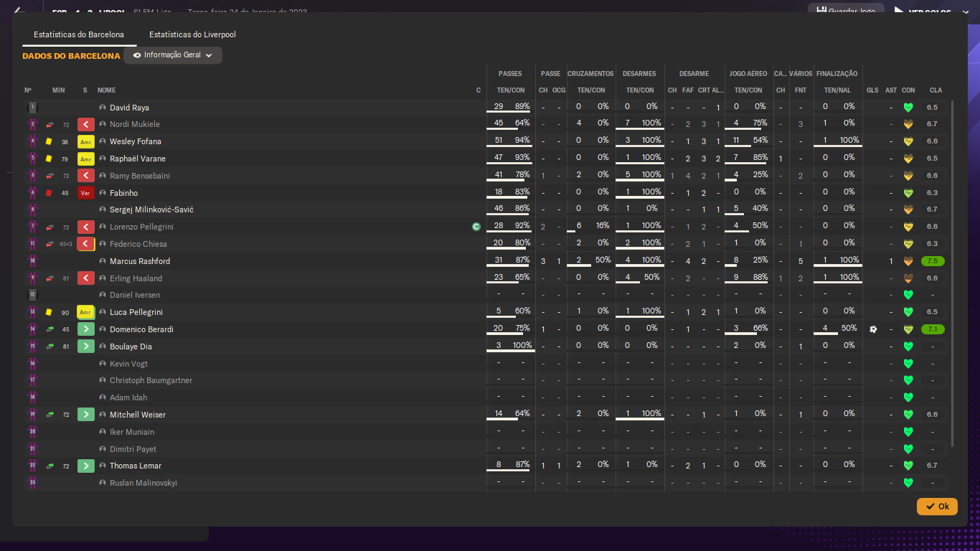Click Domenico Berardi's 7.1 rating badge
The image size is (980, 551).
[x=933, y=329]
